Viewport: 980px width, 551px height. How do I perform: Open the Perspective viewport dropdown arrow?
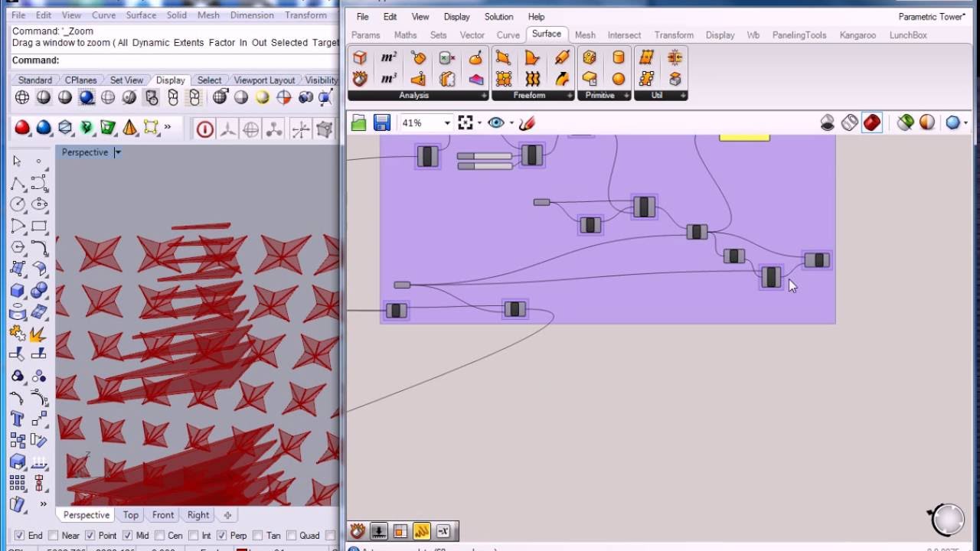click(118, 152)
